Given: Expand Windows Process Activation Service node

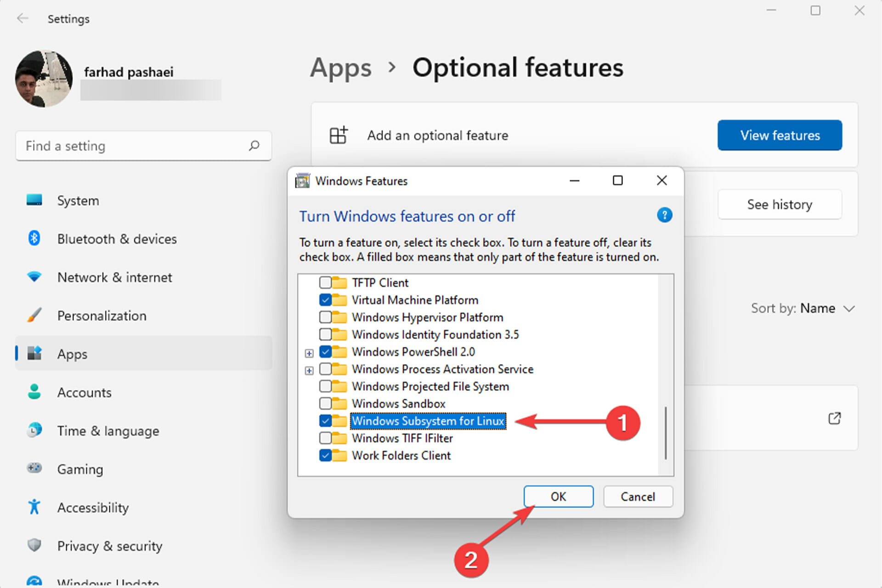Looking at the screenshot, I should coord(309,370).
